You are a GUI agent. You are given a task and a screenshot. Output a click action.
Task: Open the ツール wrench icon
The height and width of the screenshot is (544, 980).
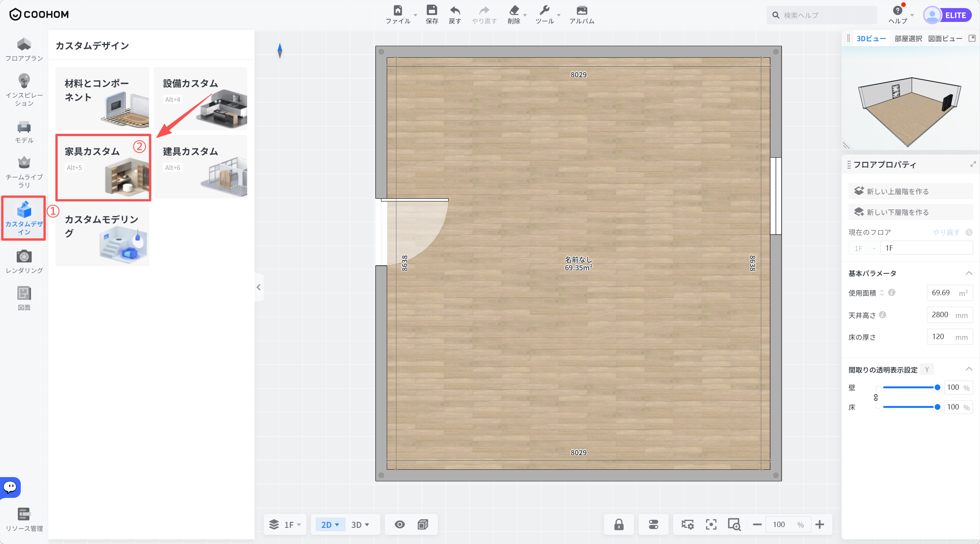[544, 10]
